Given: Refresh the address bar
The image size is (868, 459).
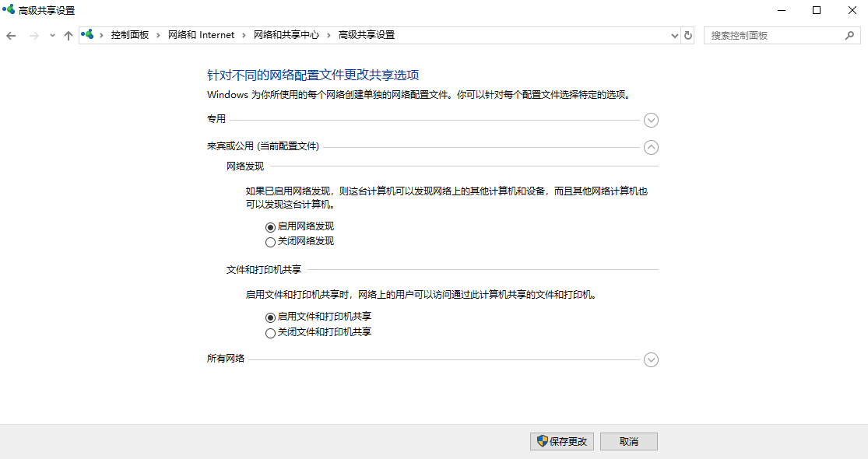Looking at the screenshot, I should point(688,35).
